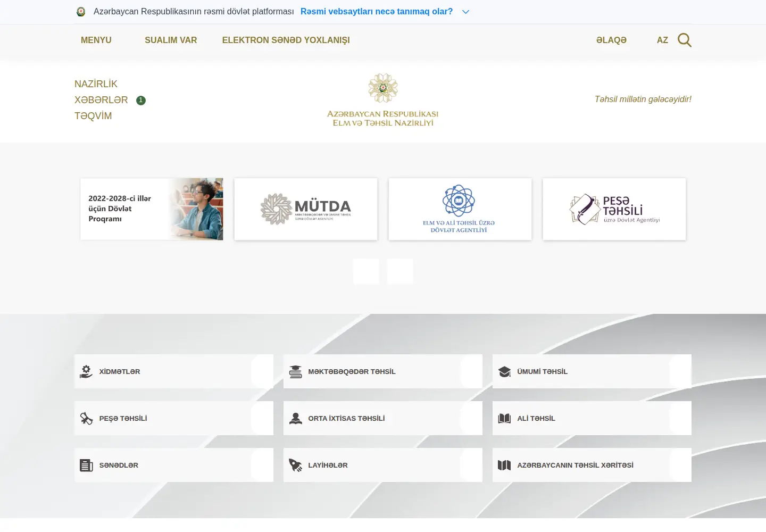
Task: Click 'Rəsmi vebsaytları necə tanımaq olar?' link
Action: [x=377, y=12]
